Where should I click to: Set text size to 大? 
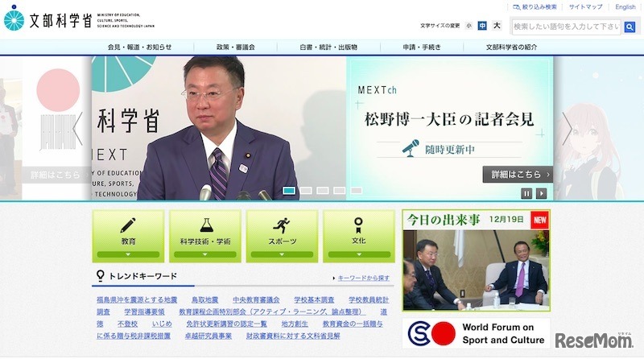coord(497,26)
